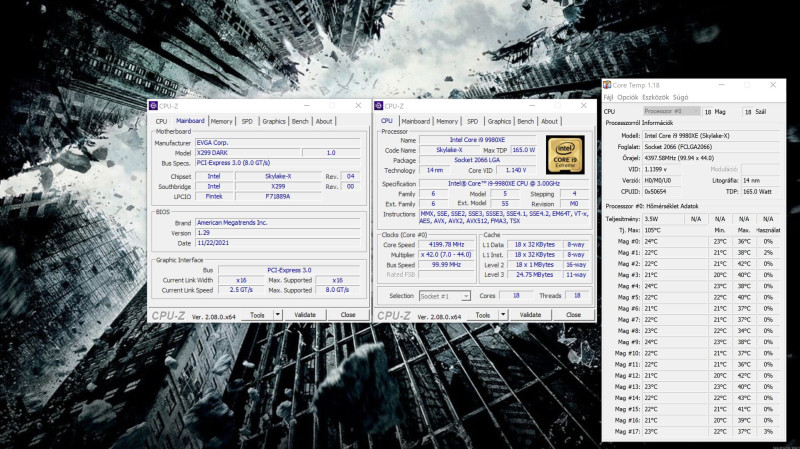800x449 pixels.
Task: Open the Socket #1 selection dropdown
Action: tap(444, 296)
